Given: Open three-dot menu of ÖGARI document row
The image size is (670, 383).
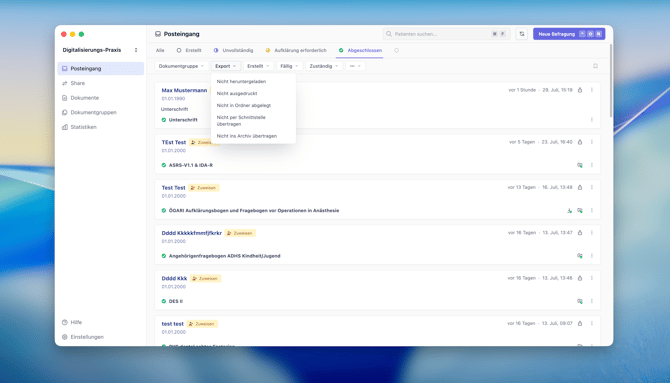Looking at the screenshot, I should pyautogui.click(x=592, y=210).
